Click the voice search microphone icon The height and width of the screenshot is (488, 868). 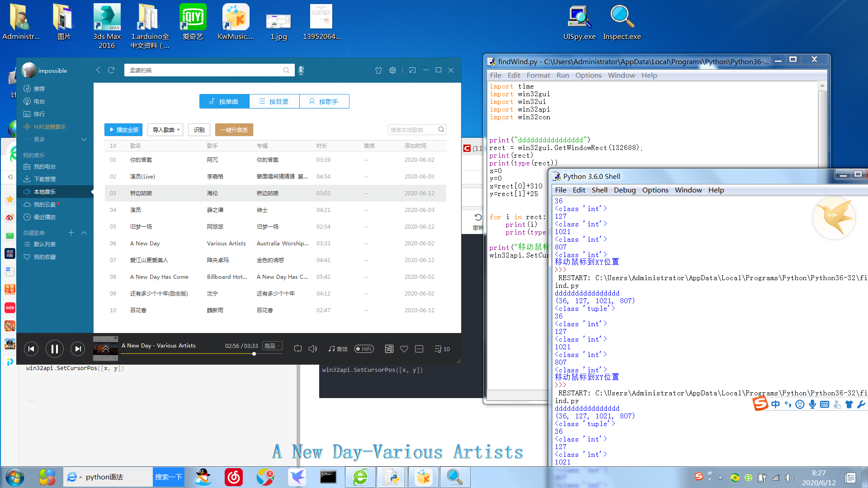coord(301,70)
